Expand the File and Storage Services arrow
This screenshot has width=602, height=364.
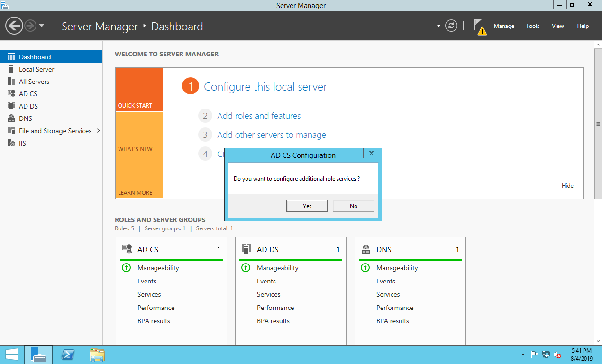[x=98, y=131]
